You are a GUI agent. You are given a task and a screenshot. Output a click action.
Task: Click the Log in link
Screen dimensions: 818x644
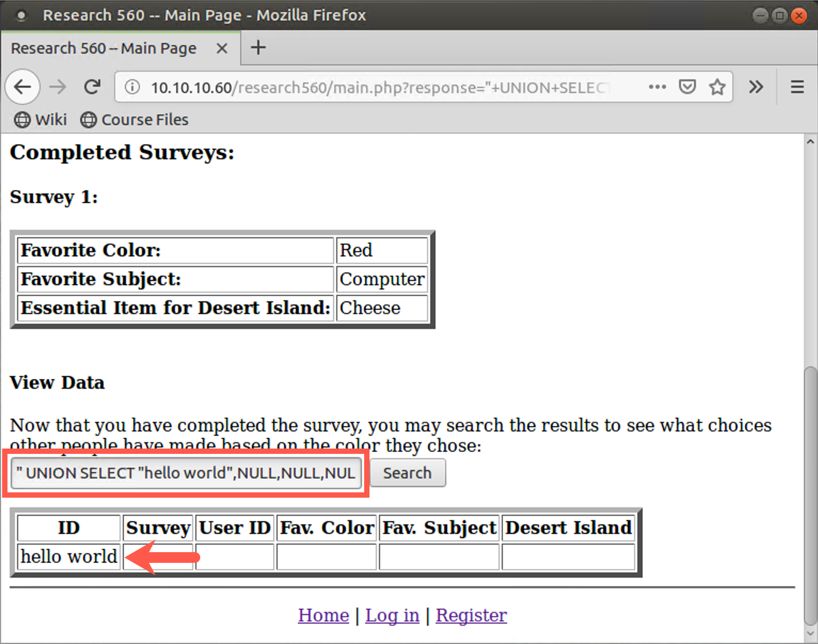coord(392,615)
